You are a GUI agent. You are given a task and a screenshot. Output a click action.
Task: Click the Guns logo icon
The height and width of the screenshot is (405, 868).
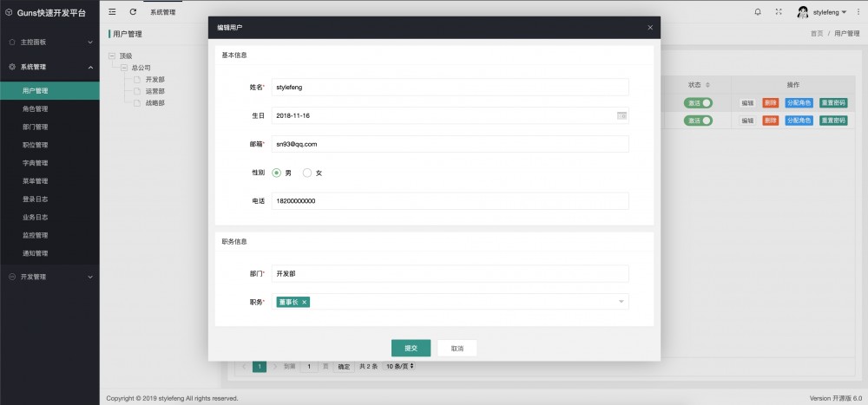click(9, 12)
